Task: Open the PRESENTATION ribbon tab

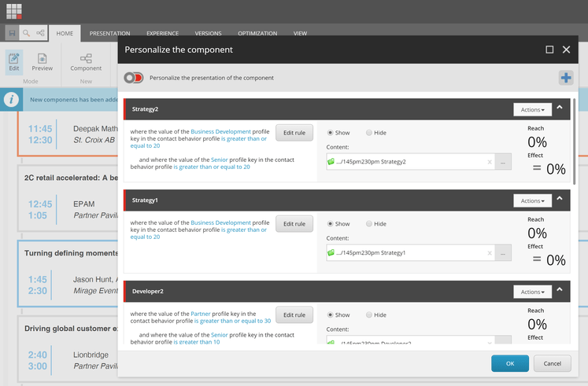Action: (x=109, y=33)
